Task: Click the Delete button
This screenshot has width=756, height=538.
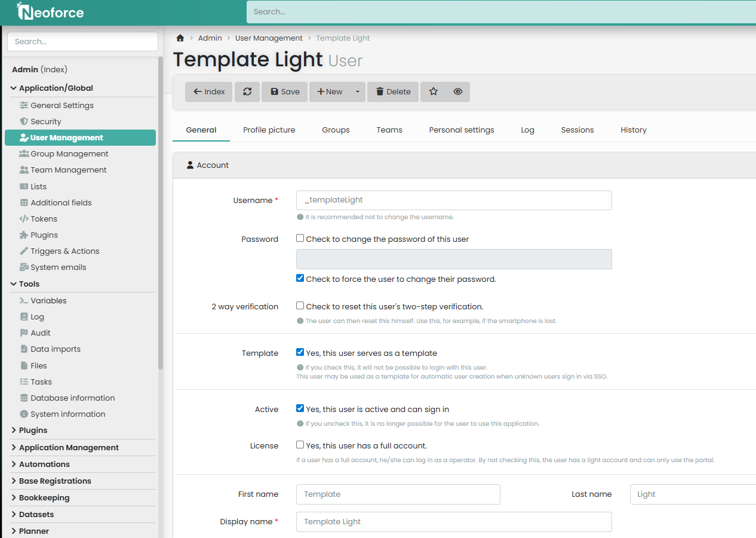Action: coord(393,92)
